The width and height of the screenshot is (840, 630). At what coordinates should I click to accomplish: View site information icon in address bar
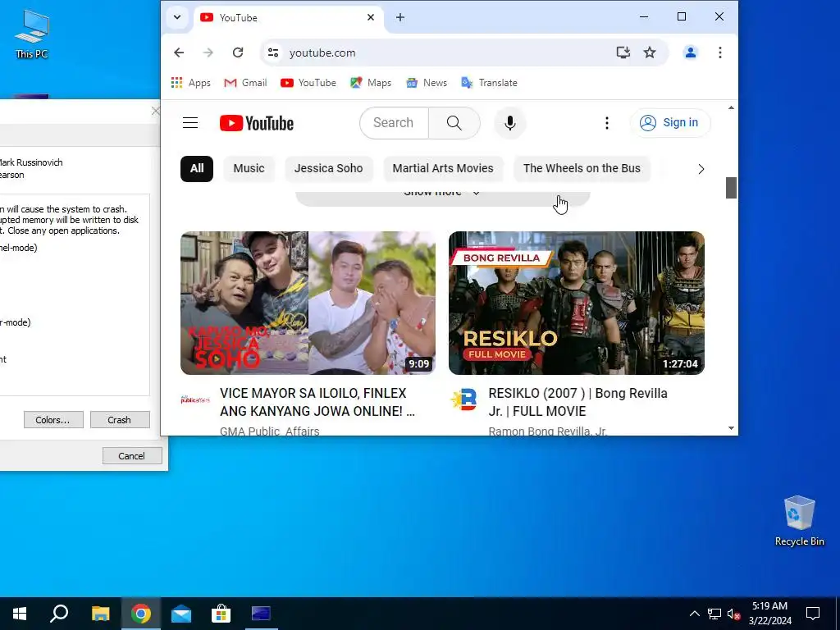tap(273, 52)
